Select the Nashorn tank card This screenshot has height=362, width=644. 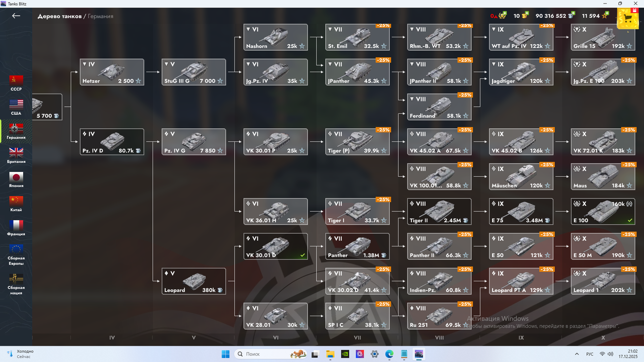[x=276, y=37]
